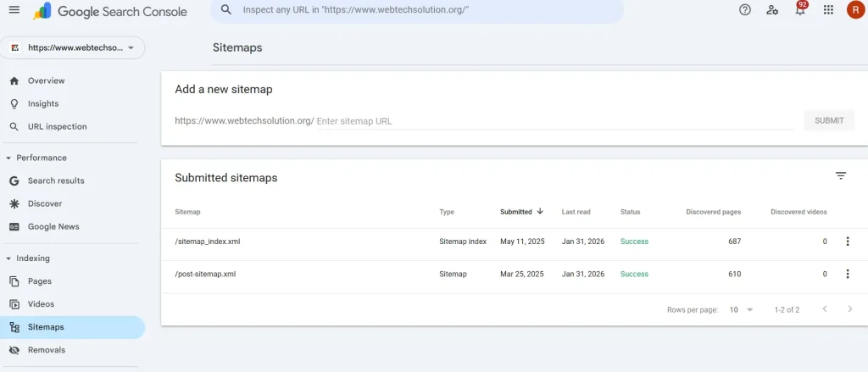Open the Google apps grid

(828, 10)
